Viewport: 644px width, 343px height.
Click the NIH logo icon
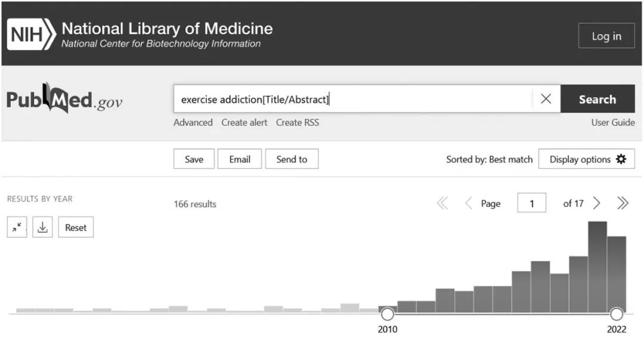(31, 36)
